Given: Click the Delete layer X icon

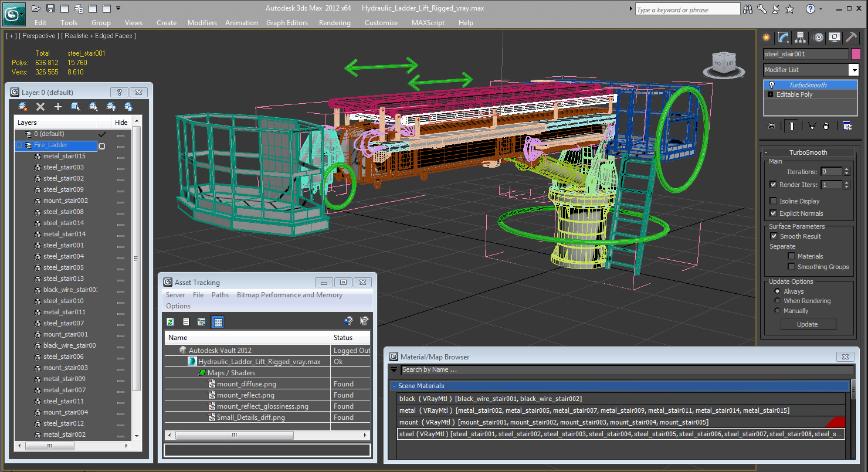Looking at the screenshot, I should coord(40,107).
